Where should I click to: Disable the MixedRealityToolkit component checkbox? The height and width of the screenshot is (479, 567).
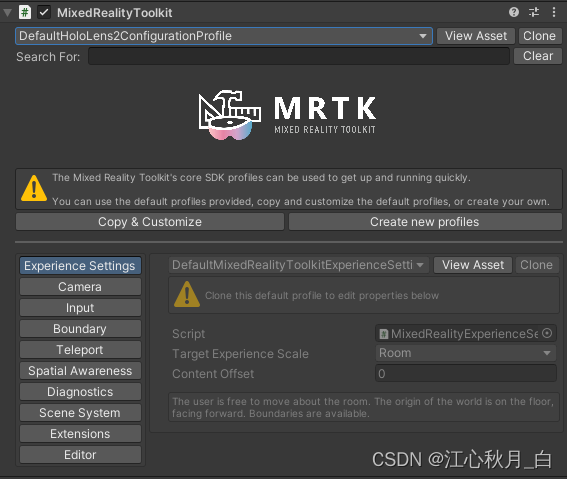[44, 13]
